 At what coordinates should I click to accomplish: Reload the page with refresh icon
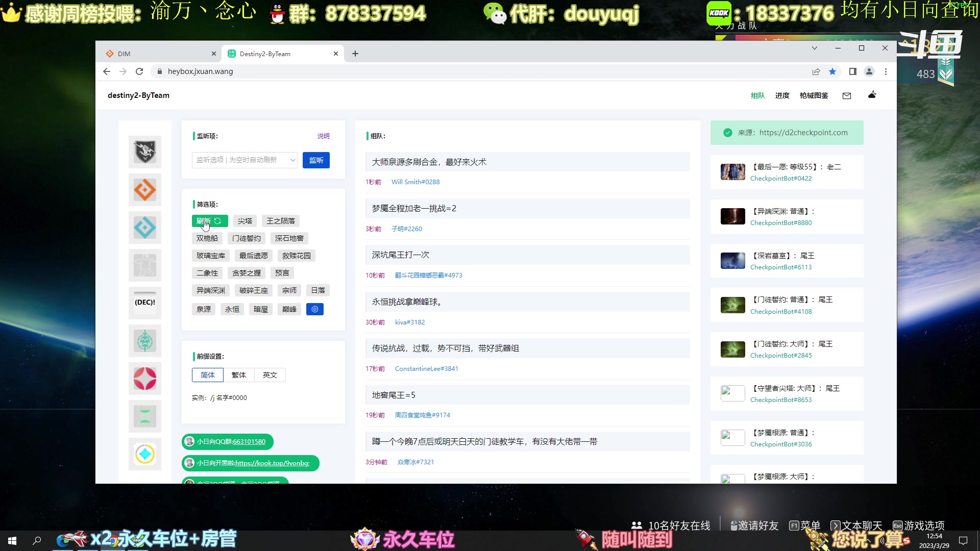coord(139,71)
